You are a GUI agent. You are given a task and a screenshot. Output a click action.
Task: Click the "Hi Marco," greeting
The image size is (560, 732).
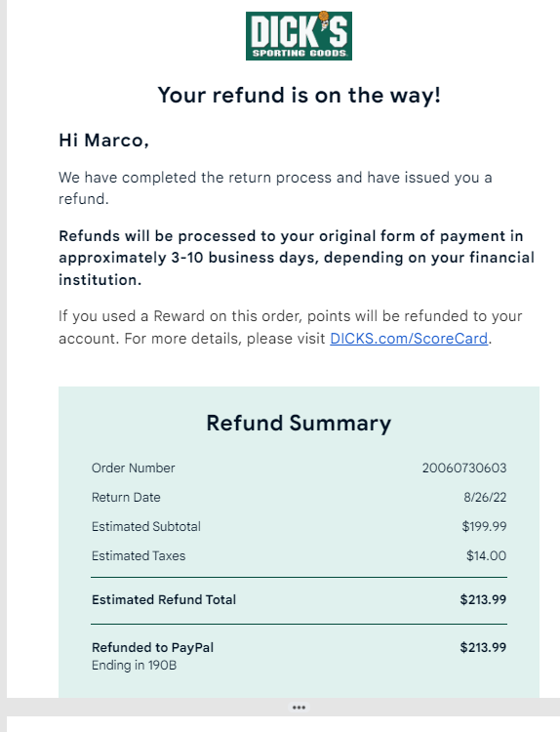[x=103, y=140]
